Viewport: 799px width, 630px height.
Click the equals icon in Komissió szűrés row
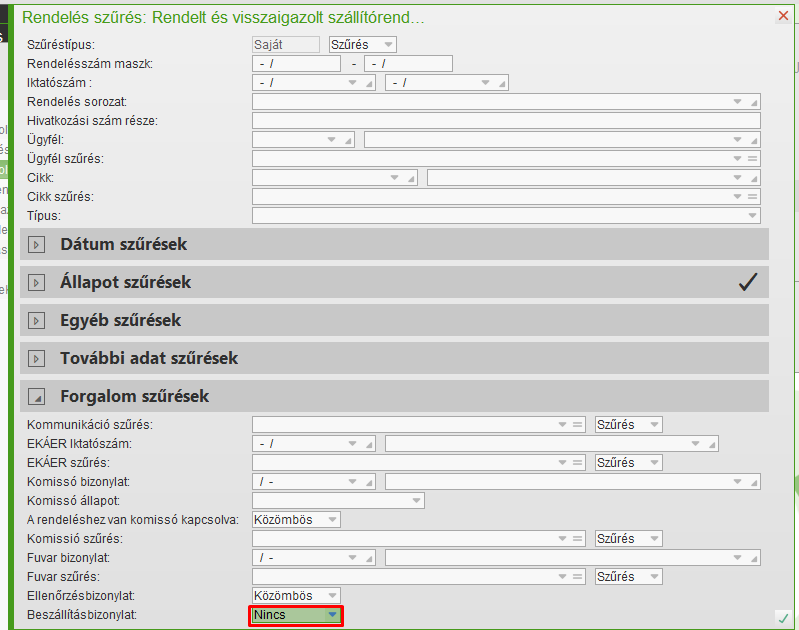click(x=577, y=539)
